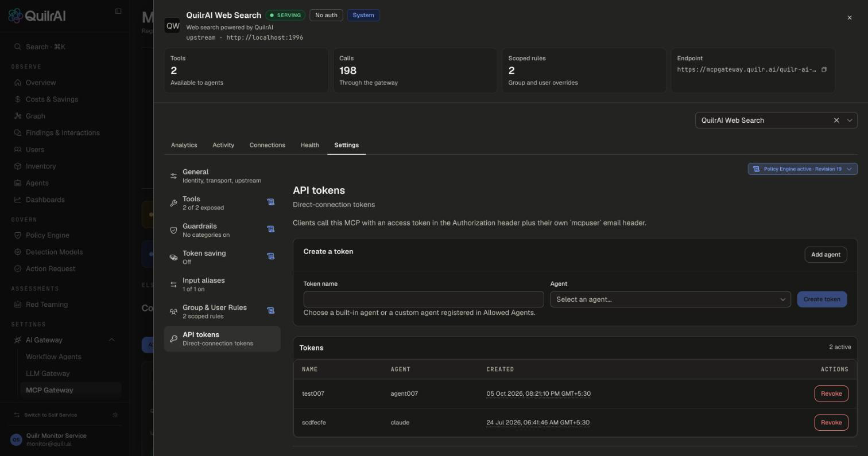Click policy icon beside Group & User Rules
The width and height of the screenshot is (868, 456).
click(x=270, y=310)
